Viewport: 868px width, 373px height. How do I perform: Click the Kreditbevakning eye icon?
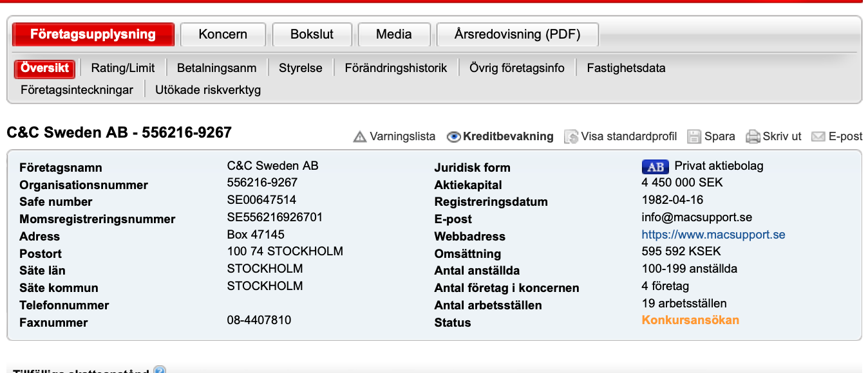click(454, 136)
